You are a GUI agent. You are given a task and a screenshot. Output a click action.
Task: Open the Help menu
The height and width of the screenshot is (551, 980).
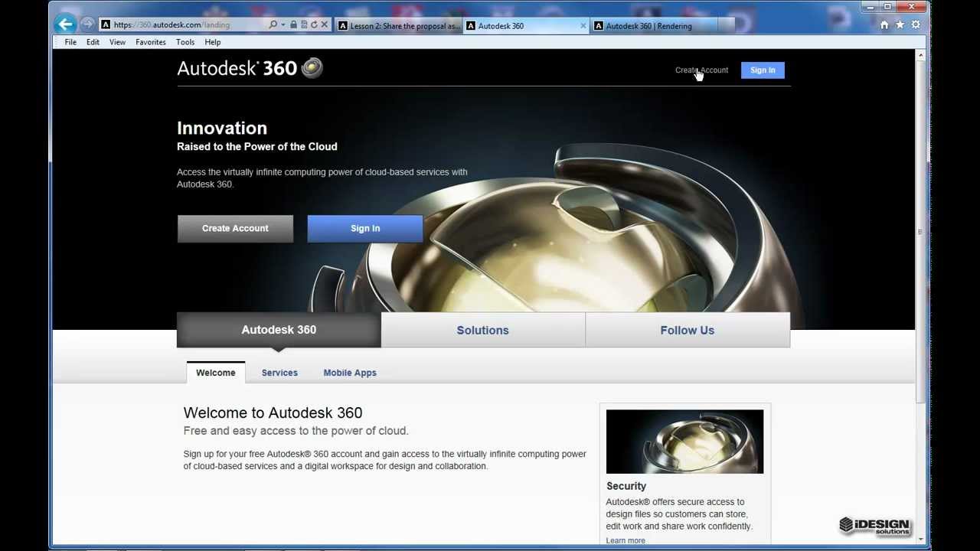click(213, 42)
